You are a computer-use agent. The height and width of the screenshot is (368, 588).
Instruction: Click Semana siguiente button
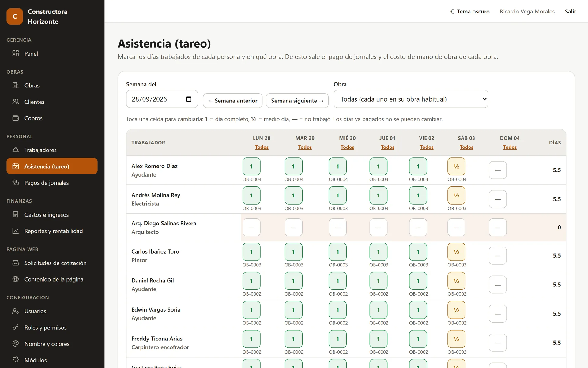297,101
